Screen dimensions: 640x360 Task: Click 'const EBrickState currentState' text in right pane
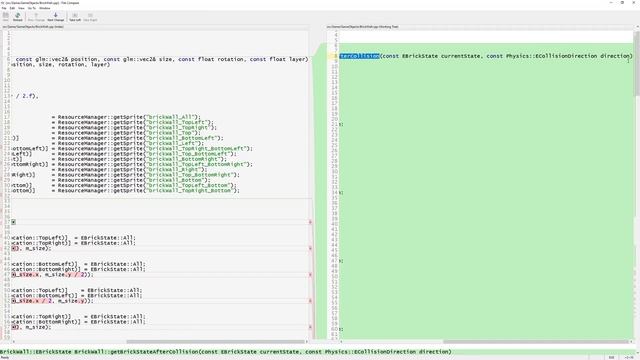(x=431, y=56)
